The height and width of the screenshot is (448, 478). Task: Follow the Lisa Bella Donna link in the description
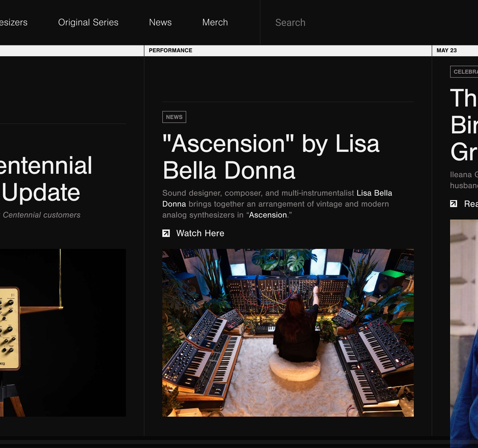374,193
